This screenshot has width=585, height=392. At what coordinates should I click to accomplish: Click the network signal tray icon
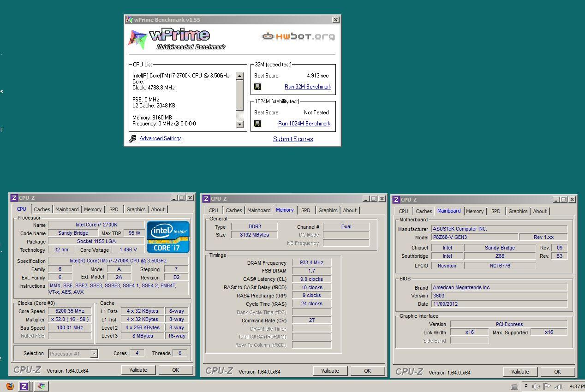coord(558,386)
